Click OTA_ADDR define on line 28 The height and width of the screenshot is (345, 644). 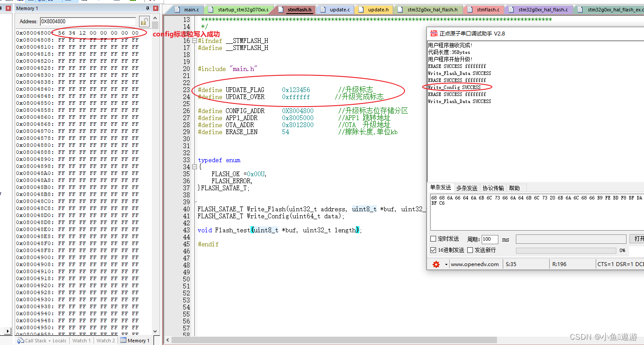(x=294, y=125)
